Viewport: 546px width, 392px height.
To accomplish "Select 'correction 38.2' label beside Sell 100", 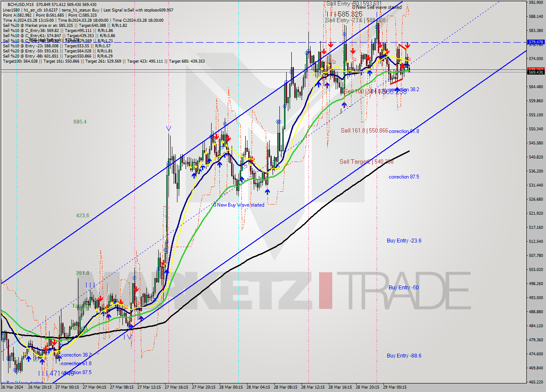I will (x=404, y=89).
